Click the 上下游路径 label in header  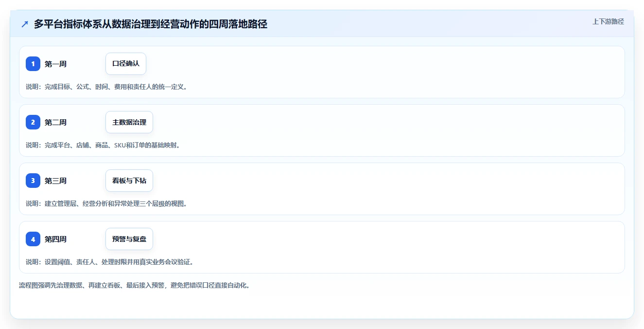(x=608, y=21)
